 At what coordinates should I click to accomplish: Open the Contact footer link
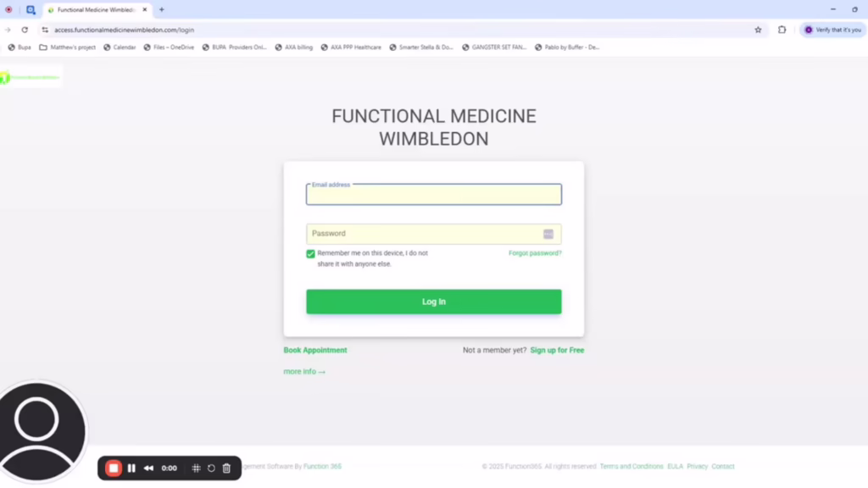click(723, 467)
